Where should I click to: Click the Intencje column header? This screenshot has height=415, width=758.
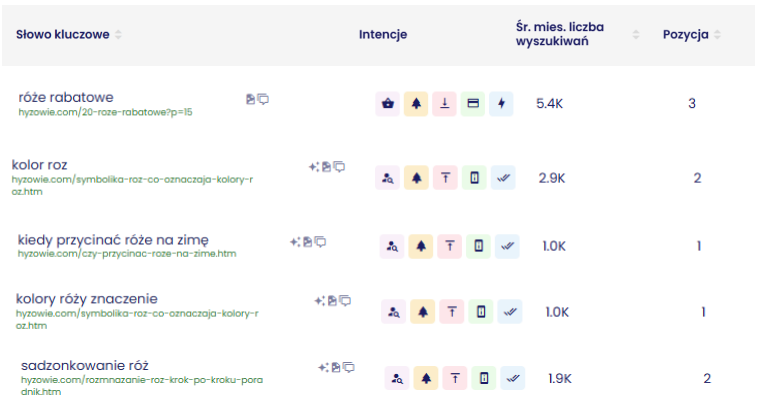(383, 34)
